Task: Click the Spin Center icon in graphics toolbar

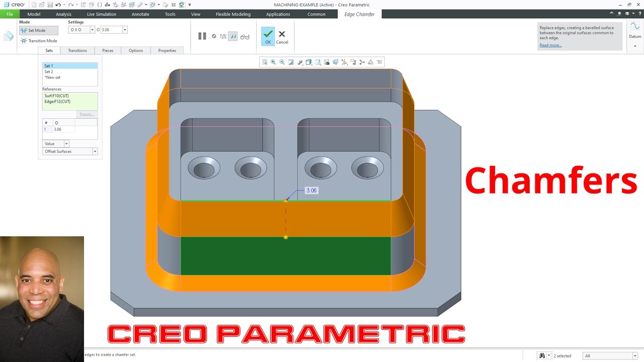Action: tap(362, 62)
